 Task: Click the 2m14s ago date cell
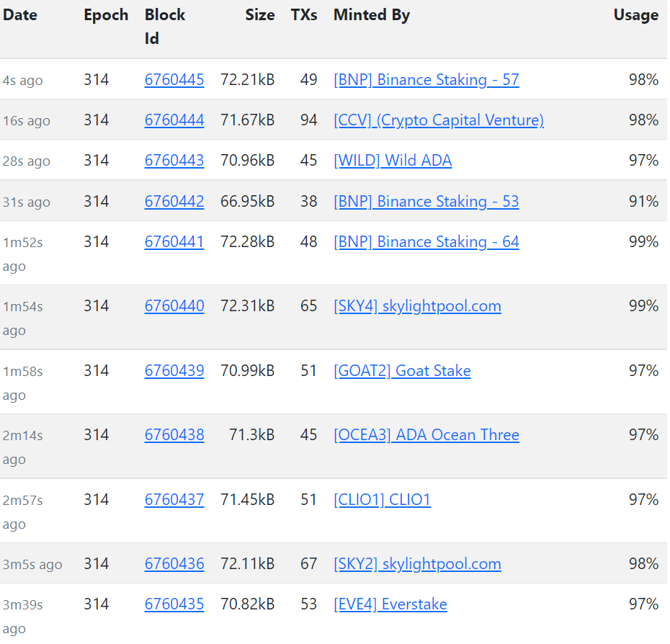click(x=22, y=447)
